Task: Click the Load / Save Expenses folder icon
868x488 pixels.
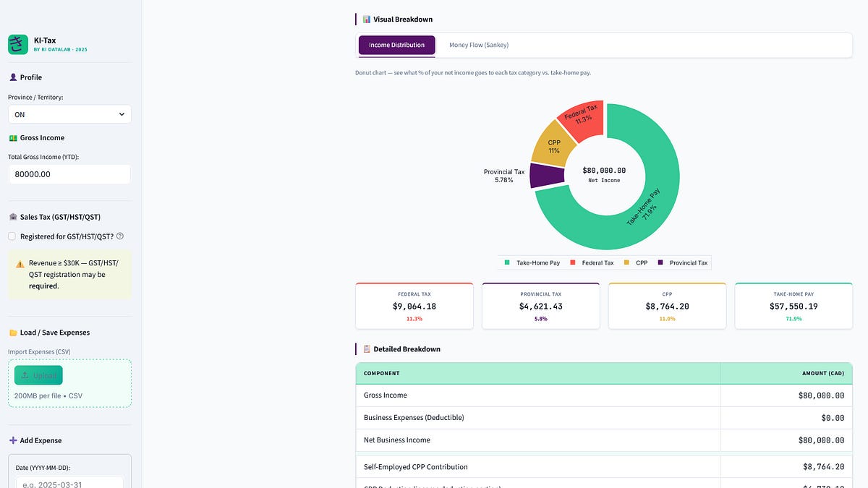Action: 12,332
